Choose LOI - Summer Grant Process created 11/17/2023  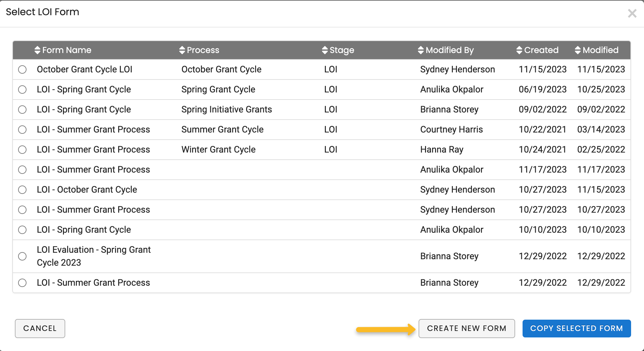pos(22,170)
